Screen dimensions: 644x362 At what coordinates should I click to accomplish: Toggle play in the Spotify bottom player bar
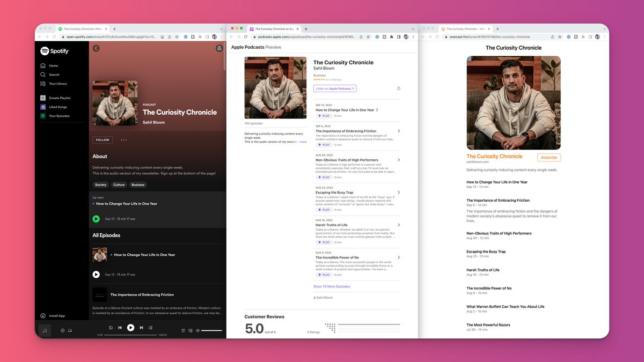point(130,328)
